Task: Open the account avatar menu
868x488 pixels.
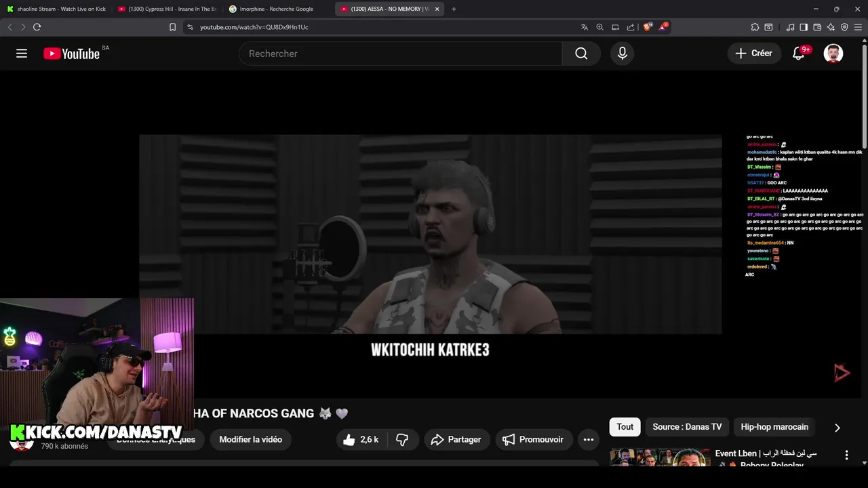Action: tap(833, 54)
